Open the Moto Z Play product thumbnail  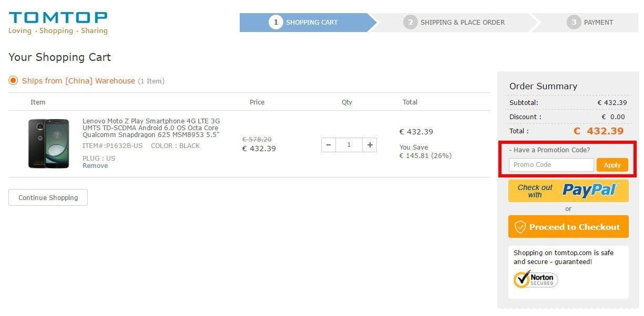[48, 143]
